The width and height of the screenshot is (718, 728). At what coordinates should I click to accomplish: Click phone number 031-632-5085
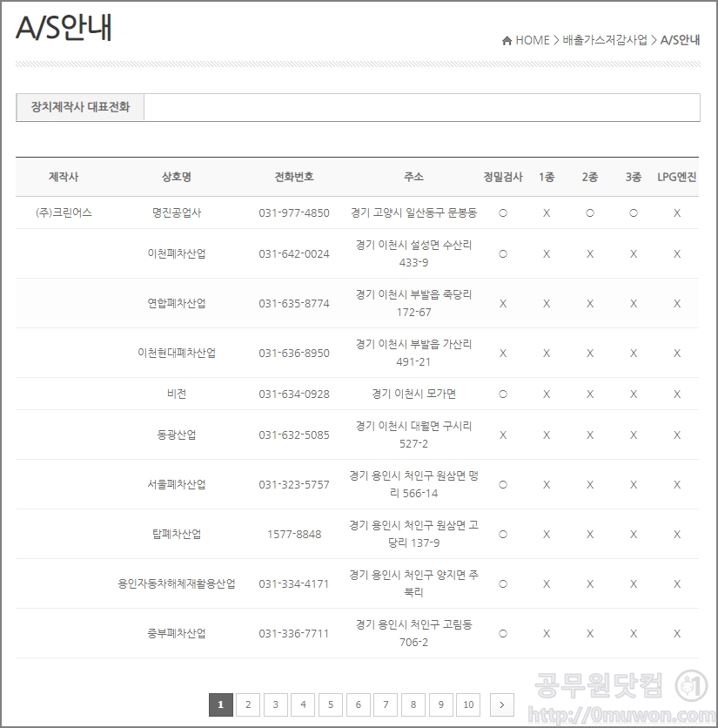tap(294, 435)
